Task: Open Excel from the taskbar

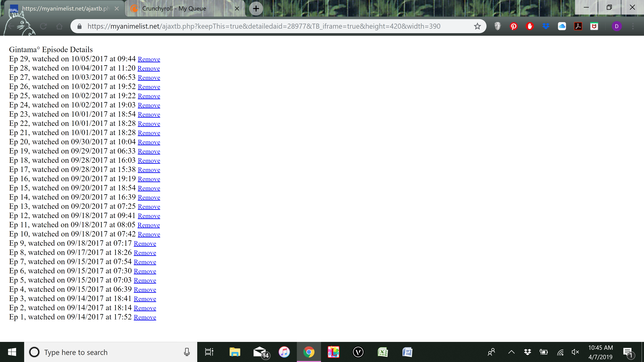Action: point(383,352)
